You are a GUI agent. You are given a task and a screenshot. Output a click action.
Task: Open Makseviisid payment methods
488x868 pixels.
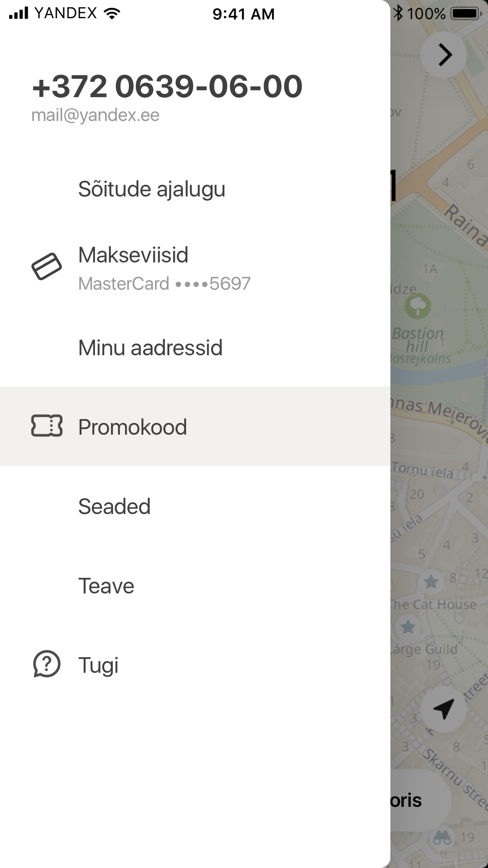click(133, 255)
